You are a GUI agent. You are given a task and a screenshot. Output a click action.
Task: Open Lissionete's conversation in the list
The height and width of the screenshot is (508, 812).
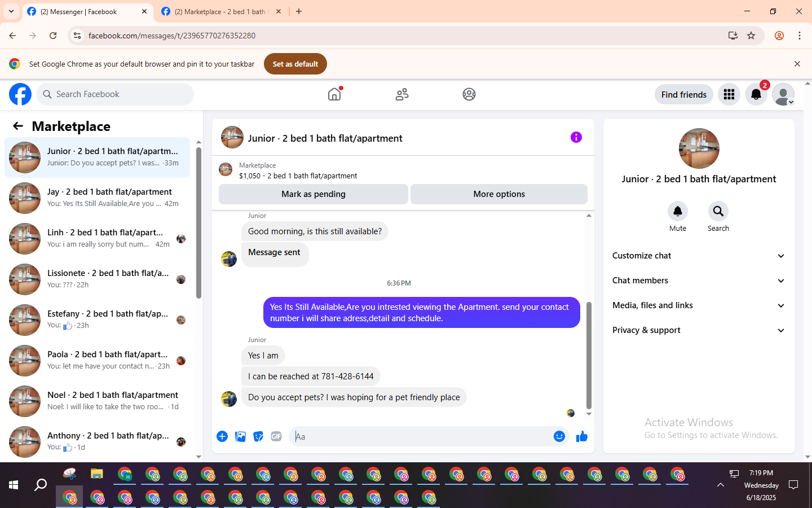pyautogui.click(x=97, y=279)
